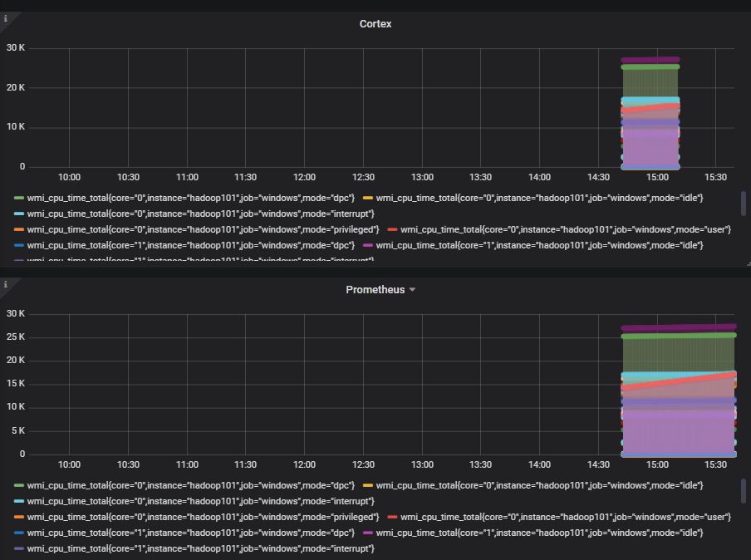Toggle core 0 mode user series label in Cortex
This screenshot has width=751, height=560.
pyautogui.click(x=566, y=229)
